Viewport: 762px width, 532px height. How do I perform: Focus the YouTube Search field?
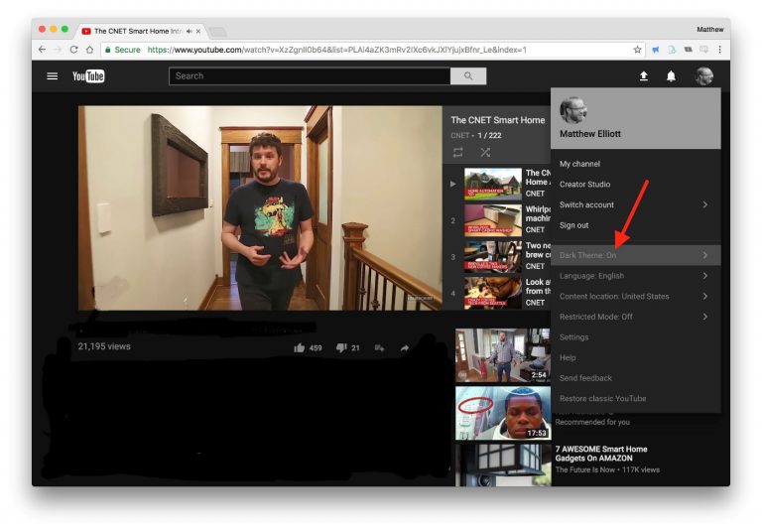(x=310, y=76)
